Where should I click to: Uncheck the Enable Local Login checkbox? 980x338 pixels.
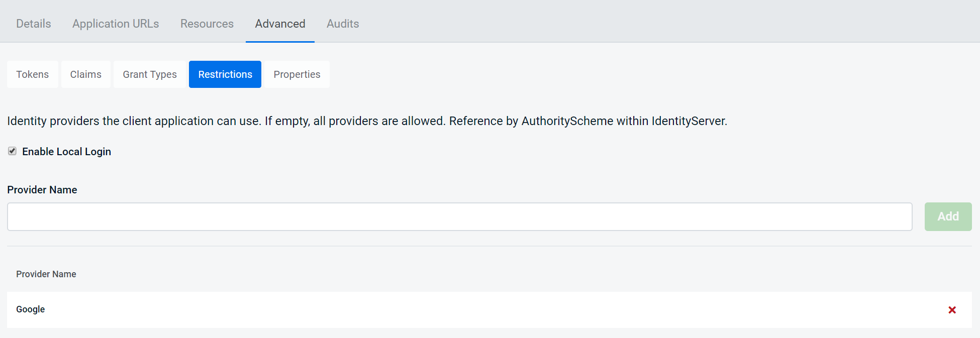click(12, 151)
